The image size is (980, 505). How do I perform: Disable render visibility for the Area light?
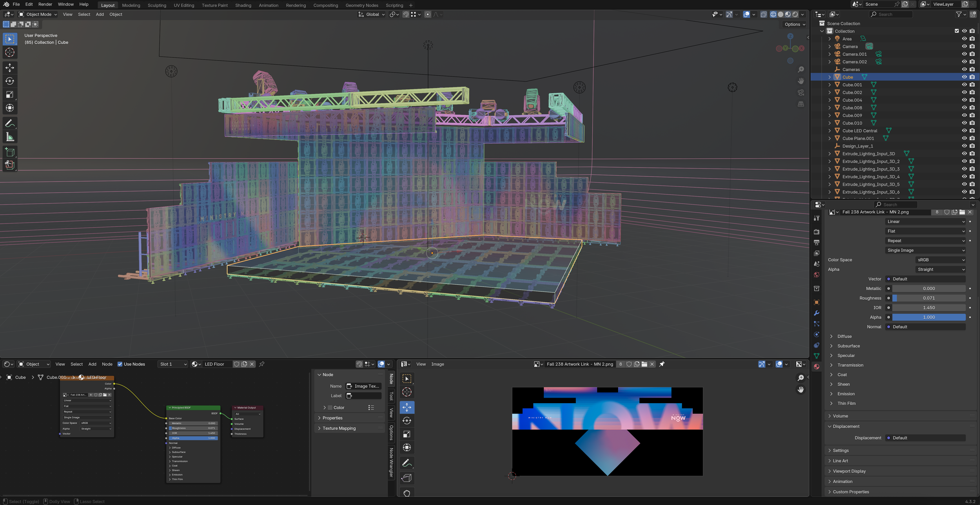(x=972, y=38)
